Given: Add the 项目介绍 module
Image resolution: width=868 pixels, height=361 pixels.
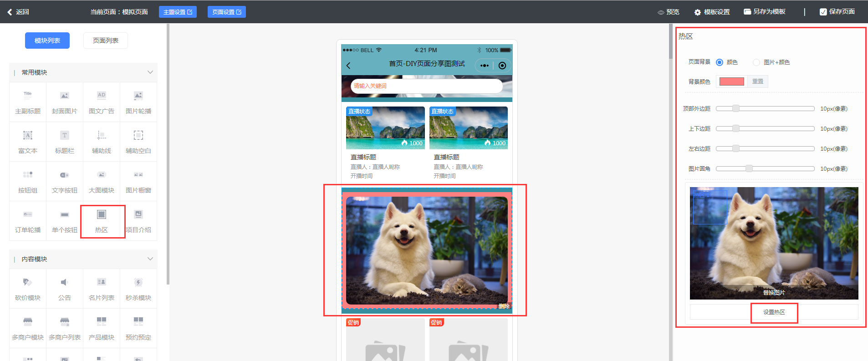Looking at the screenshot, I should click(x=138, y=221).
